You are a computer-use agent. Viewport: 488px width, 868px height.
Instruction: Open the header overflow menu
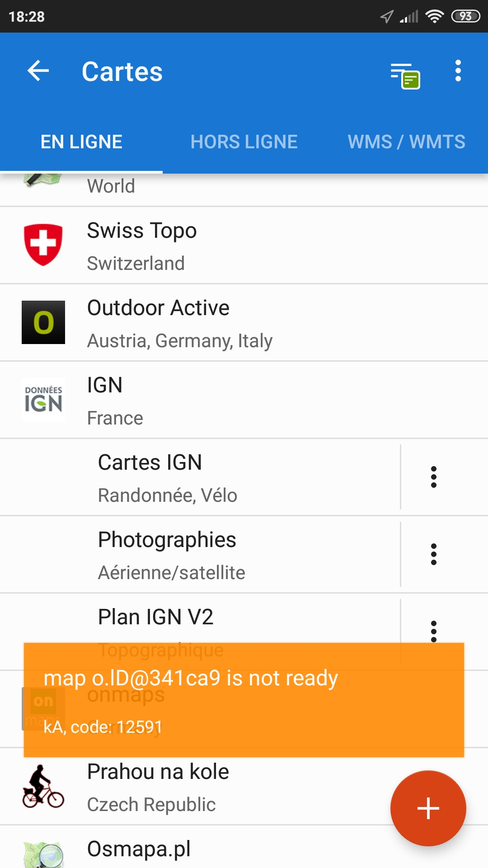pyautogui.click(x=458, y=71)
